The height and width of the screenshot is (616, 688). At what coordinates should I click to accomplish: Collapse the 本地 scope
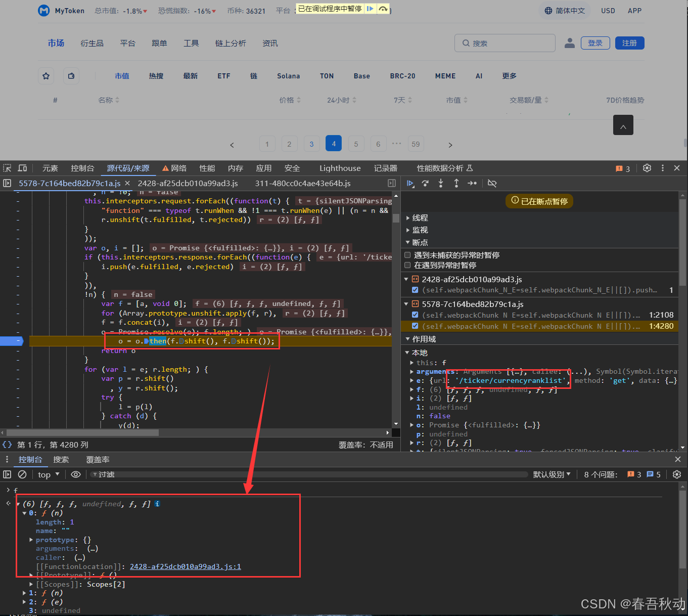[407, 353]
